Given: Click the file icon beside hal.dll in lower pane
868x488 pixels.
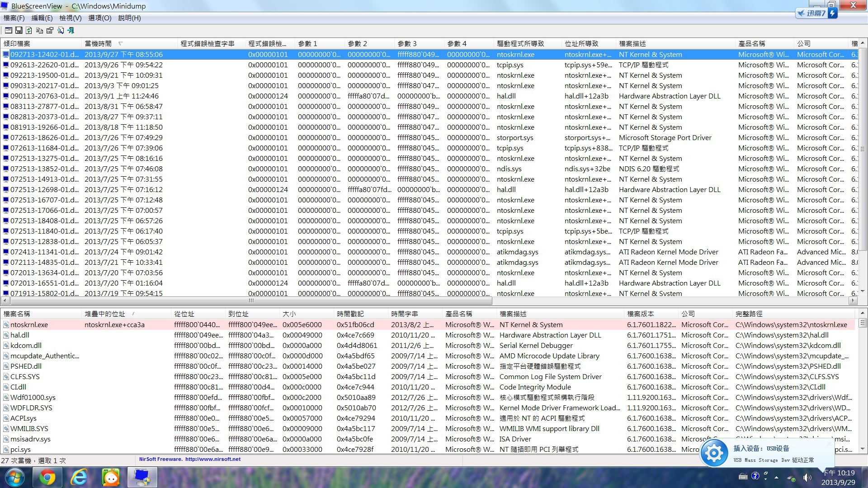Looking at the screenshot, I should pos(6,335).
